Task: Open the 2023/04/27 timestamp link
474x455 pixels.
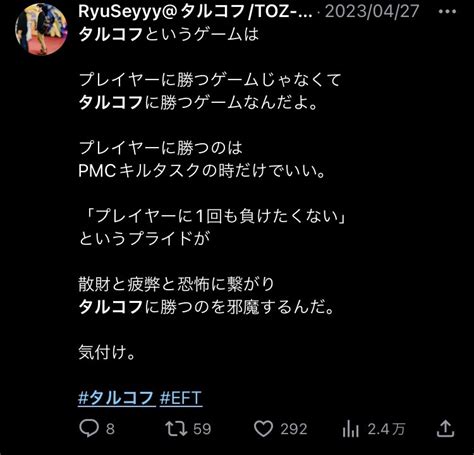Action: coord(372,12)
